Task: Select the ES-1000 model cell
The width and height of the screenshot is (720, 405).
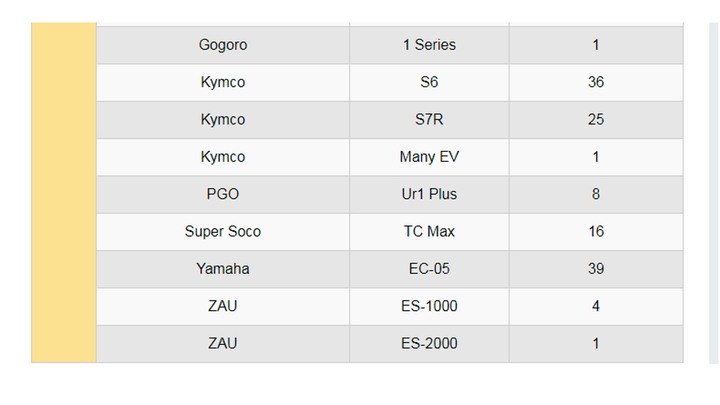Action: click(429, 306)
